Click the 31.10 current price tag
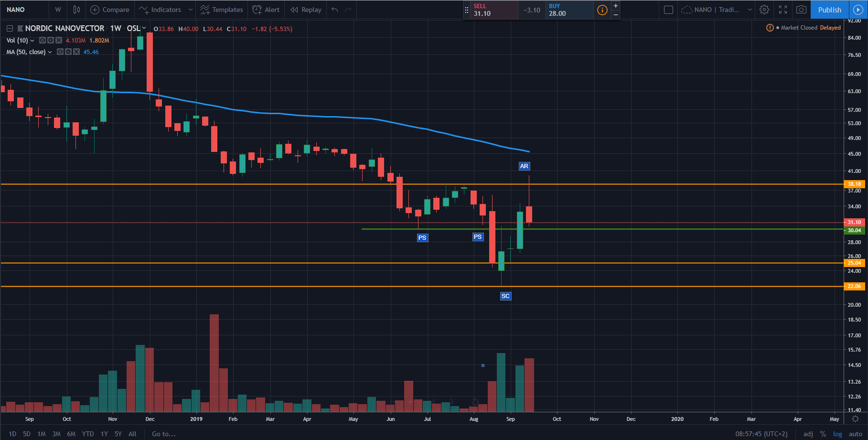The width and height of the screenshot is (868, 440). (854, 222)
